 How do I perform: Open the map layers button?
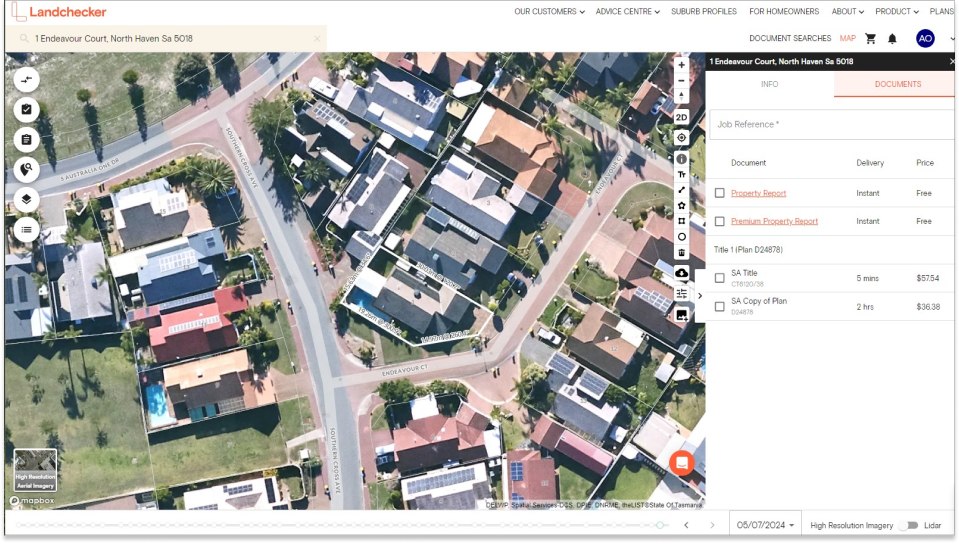coord(26,199)
